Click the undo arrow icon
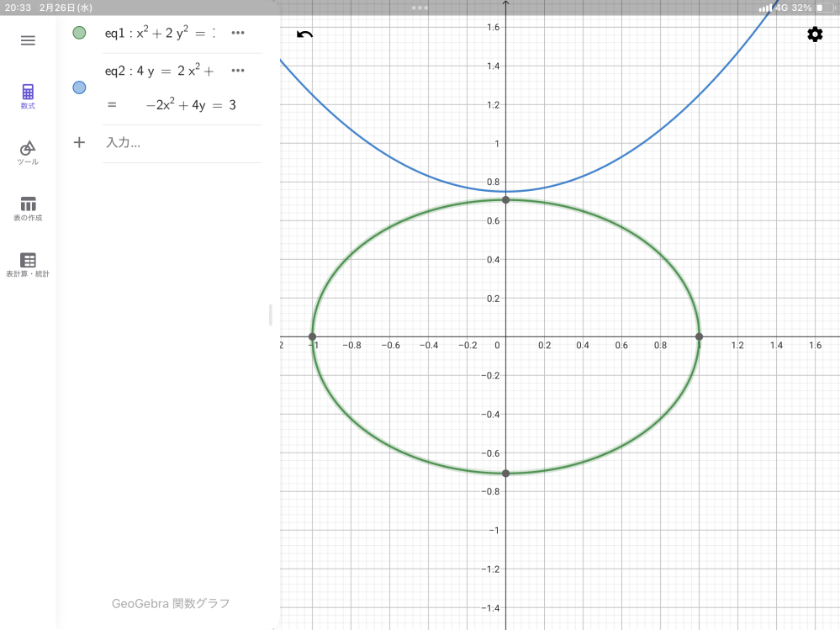 (304, 34)
